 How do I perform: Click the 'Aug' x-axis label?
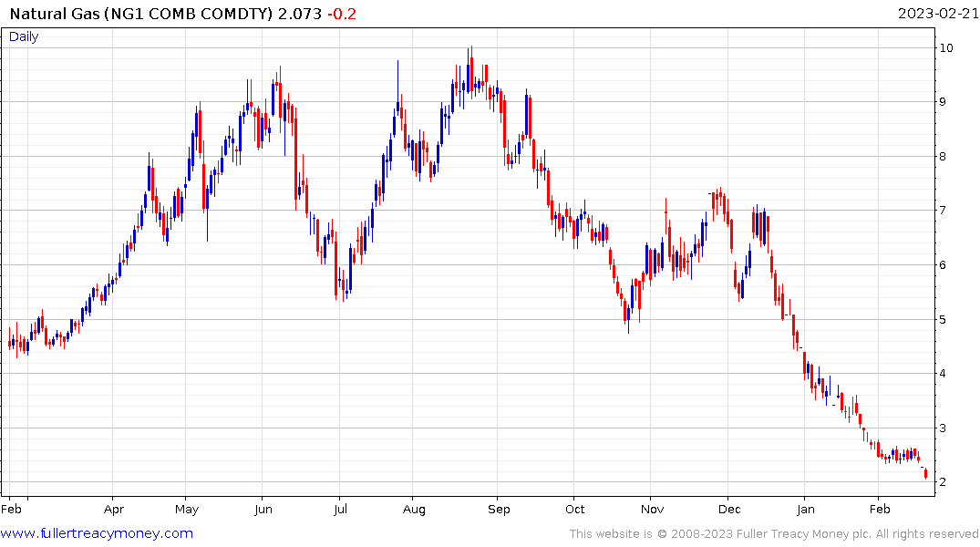pos(414,510)
